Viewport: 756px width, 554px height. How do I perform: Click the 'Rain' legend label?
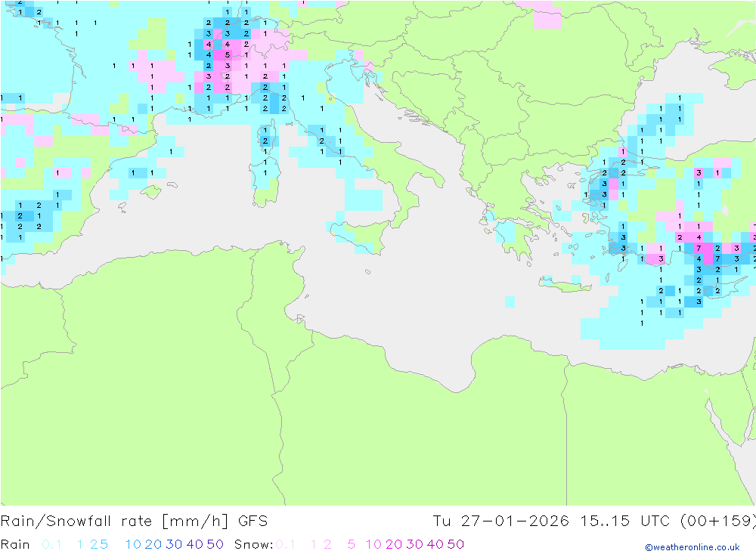(15, 544)
